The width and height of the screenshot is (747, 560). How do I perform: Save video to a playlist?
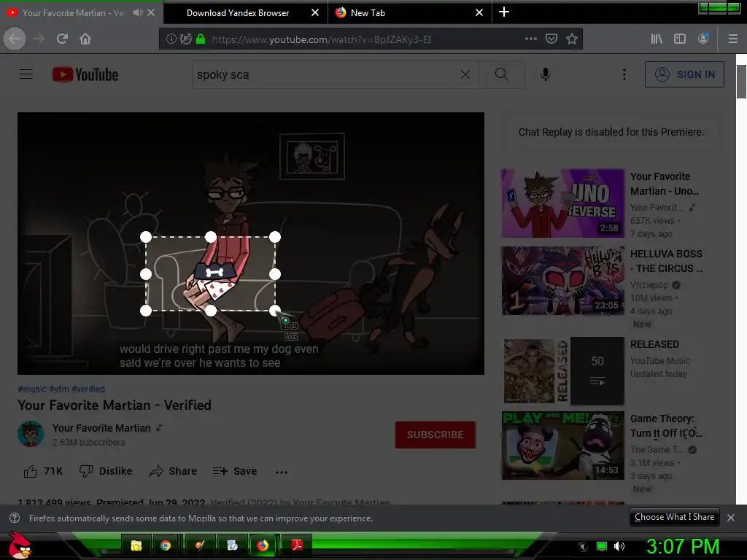(235, 472)
